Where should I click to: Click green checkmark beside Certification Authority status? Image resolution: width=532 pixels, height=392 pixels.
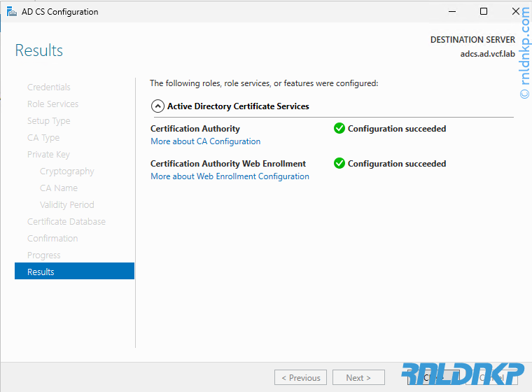point(339,129)
